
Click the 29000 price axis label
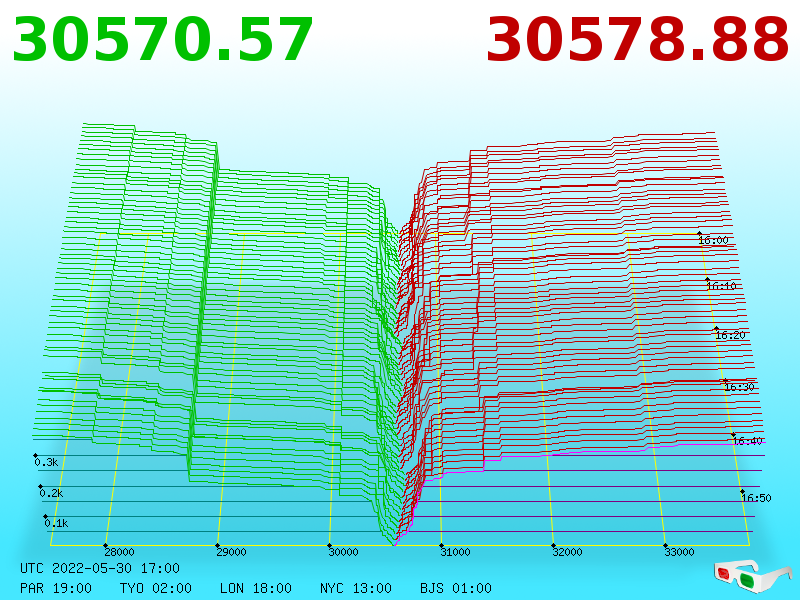[231, 552]
